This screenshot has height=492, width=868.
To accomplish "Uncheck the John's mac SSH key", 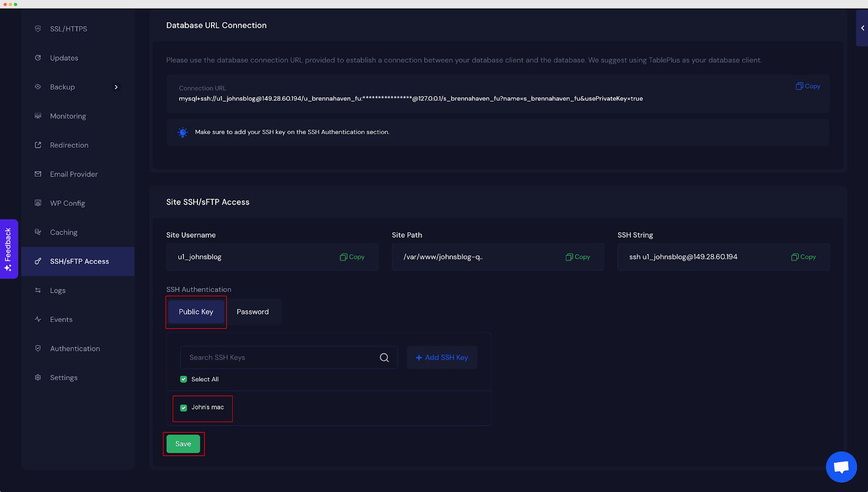I will pyautogui.click(x=183, y=407).
